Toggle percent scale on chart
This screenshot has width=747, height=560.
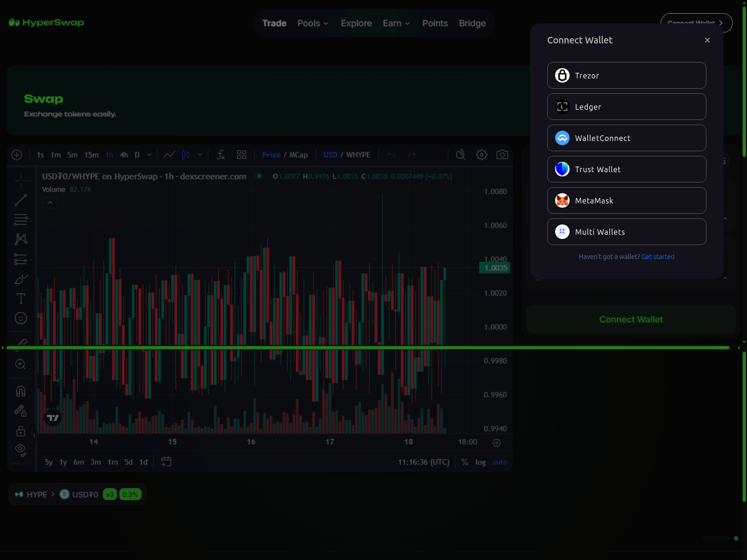pyautogui.click(x=465, y=462)
